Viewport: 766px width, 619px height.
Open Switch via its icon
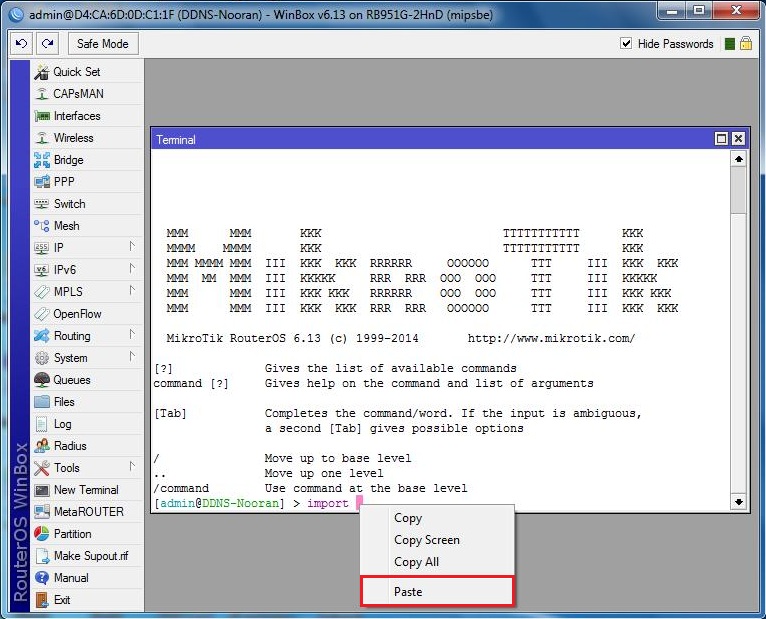42,204
